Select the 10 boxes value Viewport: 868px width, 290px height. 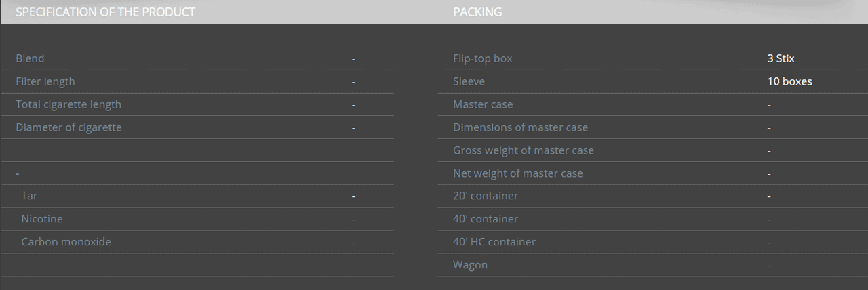click(789, 81)
